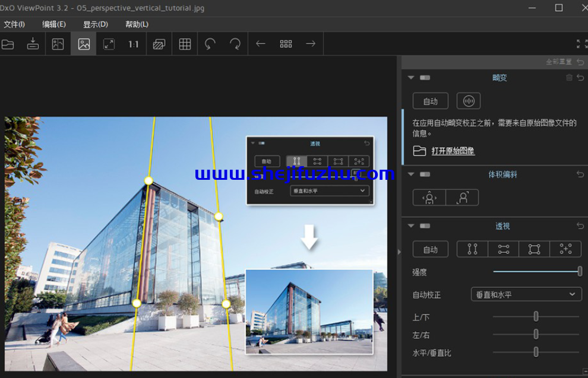Image resolution: width=588 pixels, height=378 pixels.
Task: Open the image browser thumbnails icon
Action: [x=286, y=44]
